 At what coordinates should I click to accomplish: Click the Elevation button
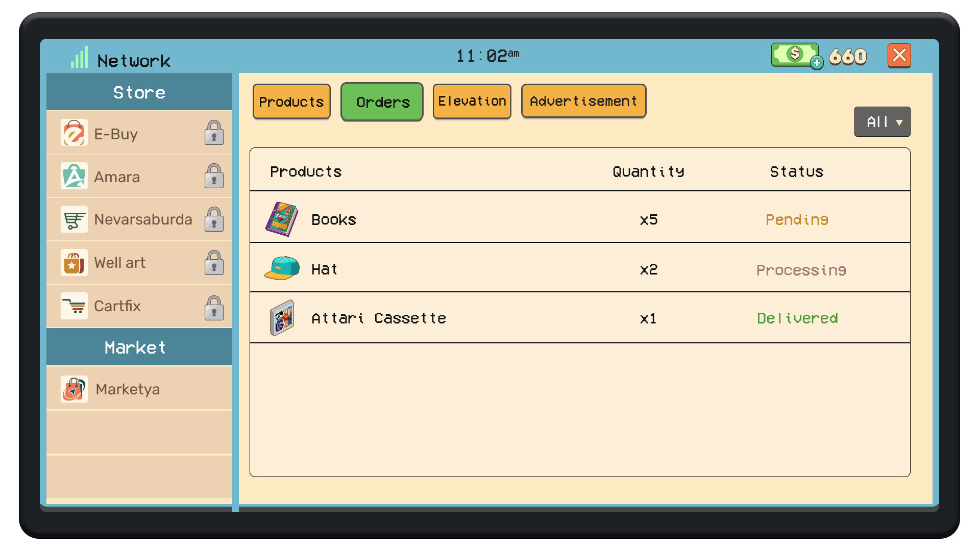[x=472, y=101]
